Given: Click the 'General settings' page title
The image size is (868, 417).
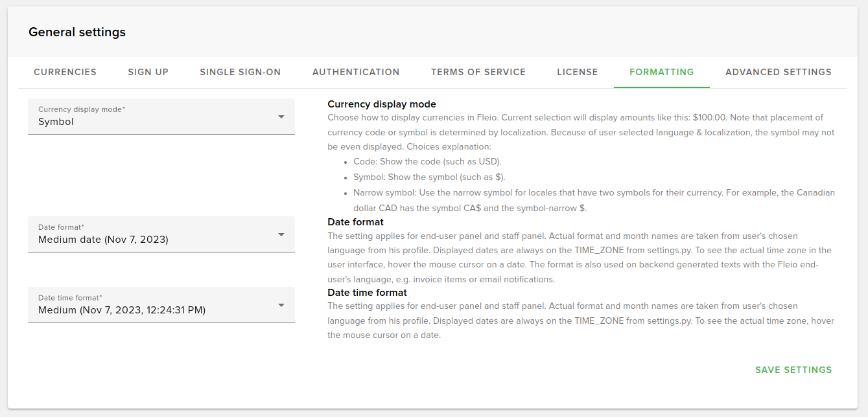Looking at the screenshot, I should (x=77, y=32).
